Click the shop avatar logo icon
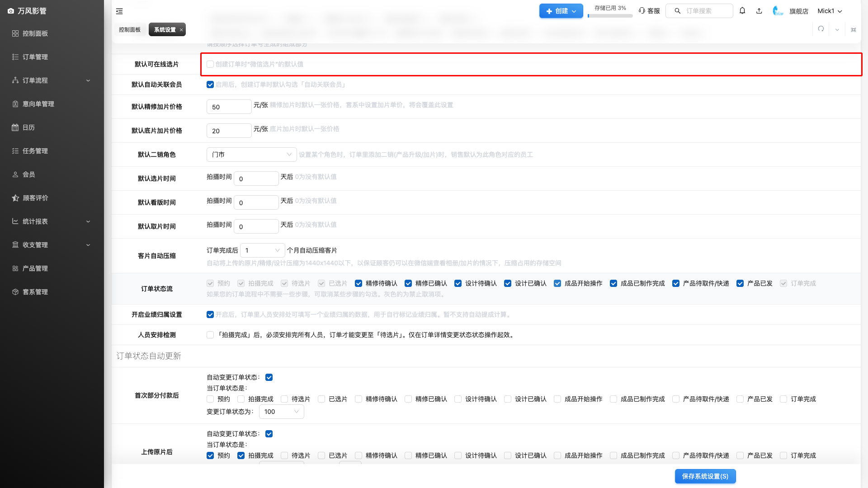 click(x=778, y=11)
